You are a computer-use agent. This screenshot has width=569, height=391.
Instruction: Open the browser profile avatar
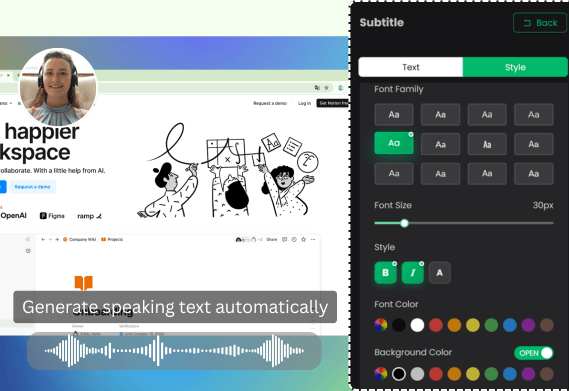pos(340,87)
